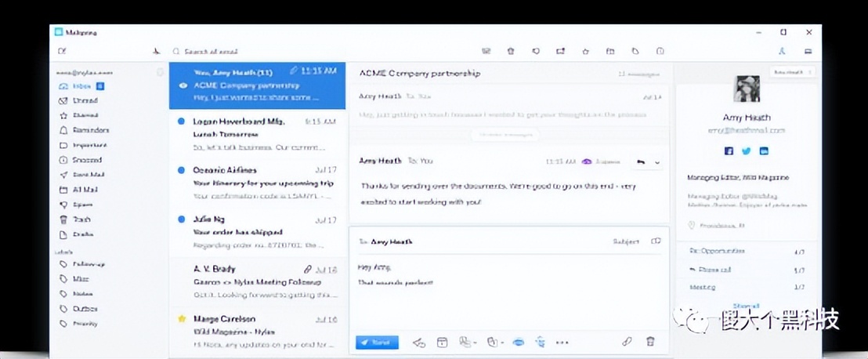
Task: Click the mark-unread envelope icon in the top toolbar
Action: (561, 51)
